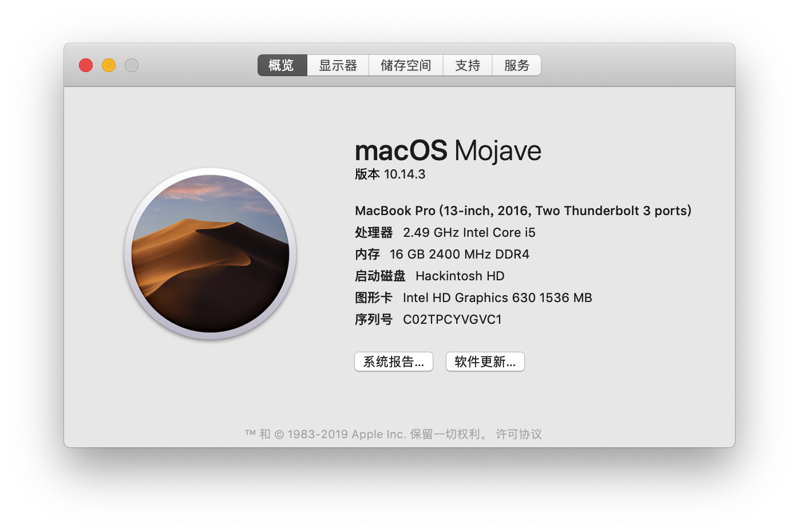Click memory value 16 GB 2400 MHz DDR4

(x=460, y=254)
